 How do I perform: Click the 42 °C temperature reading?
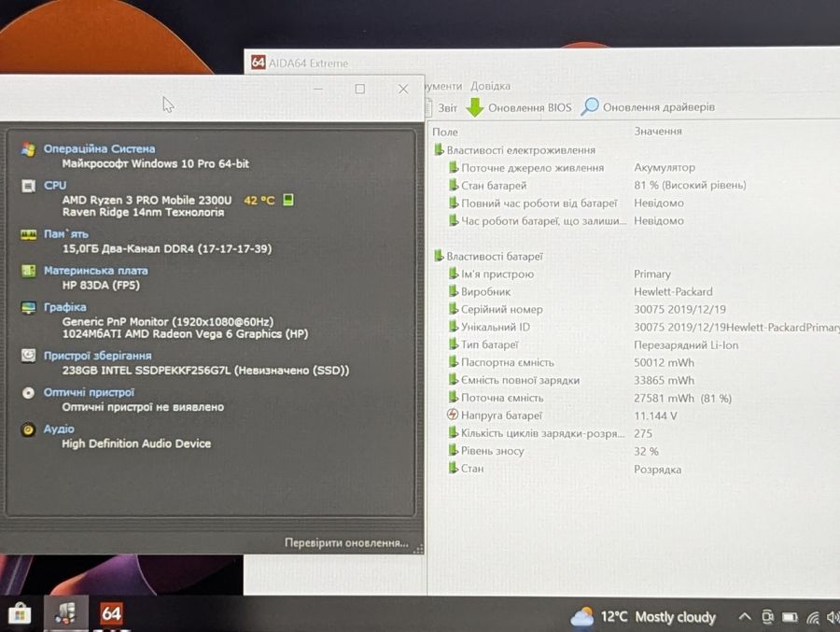tap(259, 201)
